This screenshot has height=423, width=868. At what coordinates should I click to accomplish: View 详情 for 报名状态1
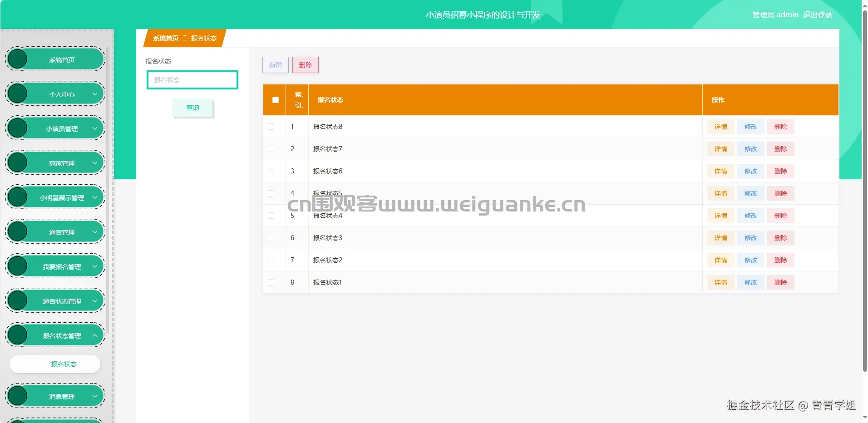[x=721, y=282]
